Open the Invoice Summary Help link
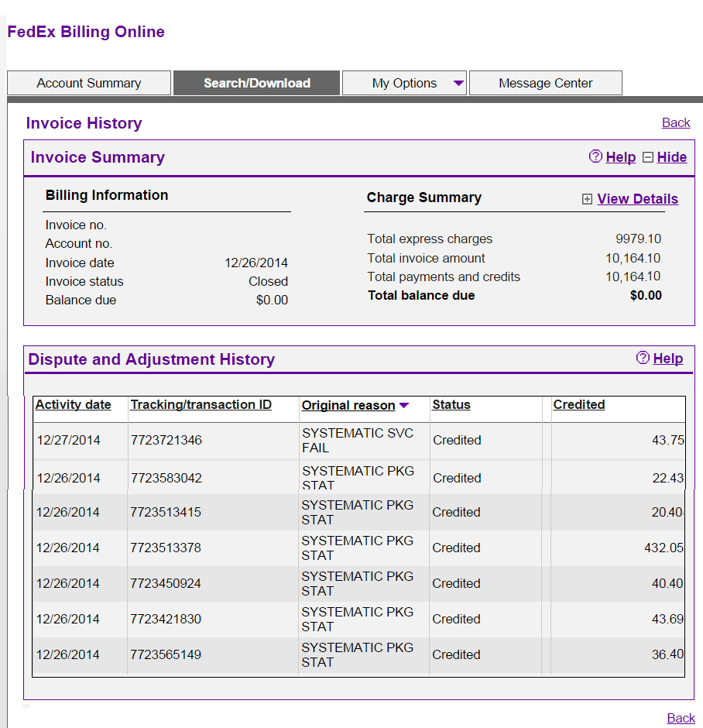 point(620,157)
